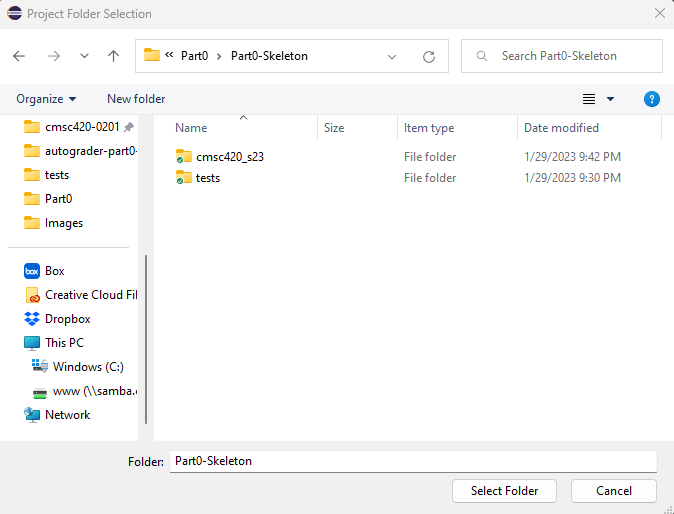
Task: Open the view options dropdown arrow
Action: [610, 99]
